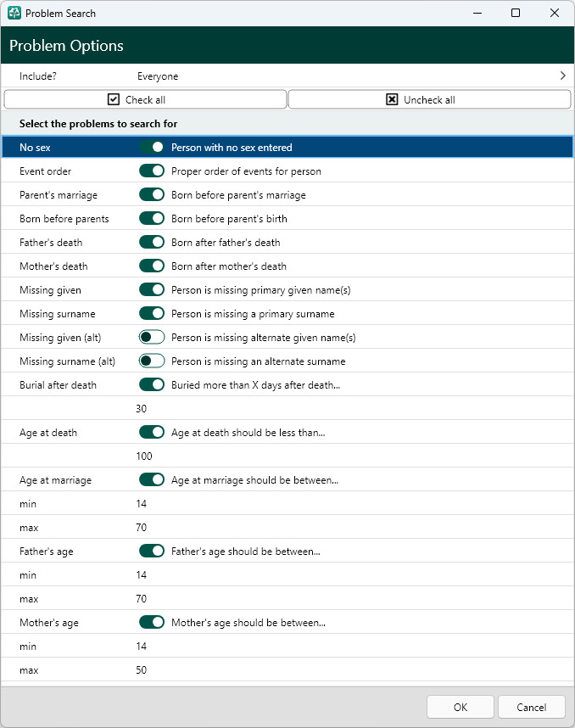This screenshot has width=575, height=728.
Task: Click 'Born after father's death' description
Action: click(x=226, y=243)
